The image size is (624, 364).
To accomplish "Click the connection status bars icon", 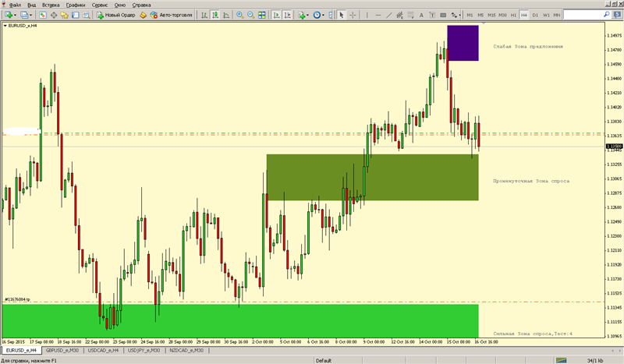I will point(562,360).
